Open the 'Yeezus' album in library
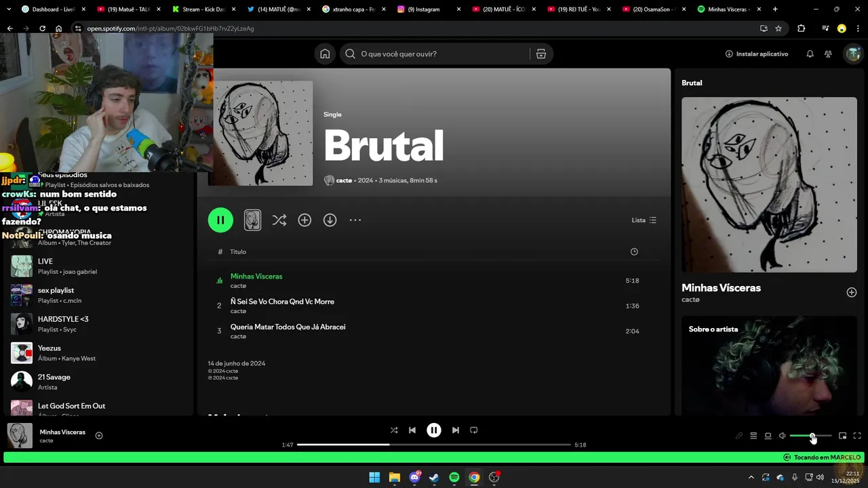Viewport: 868px width, 488px height. (99, 353)
